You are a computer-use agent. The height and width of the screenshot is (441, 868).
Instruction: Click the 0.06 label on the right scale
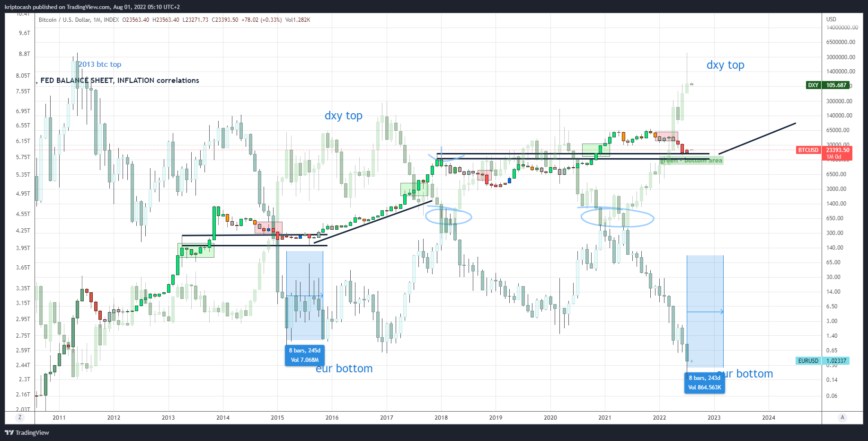tap(832, 396)
